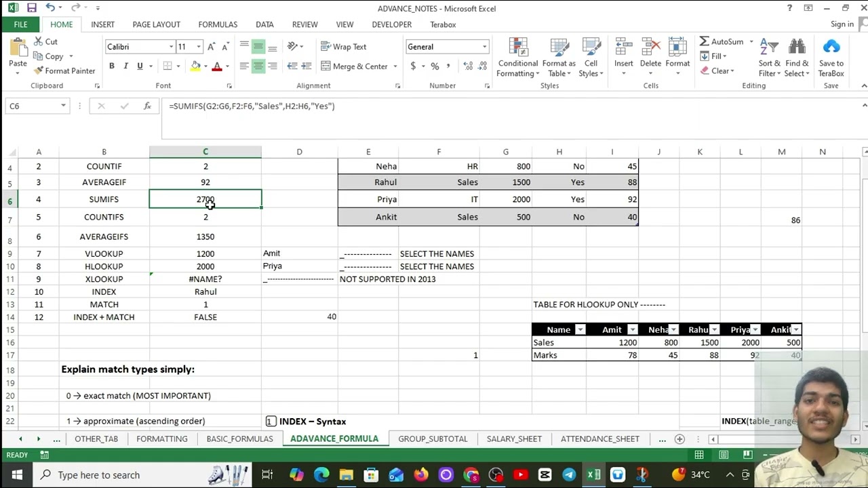Switch to the INSERT ribbon tab
The image size is (868, 488).
tap(102, 24)
